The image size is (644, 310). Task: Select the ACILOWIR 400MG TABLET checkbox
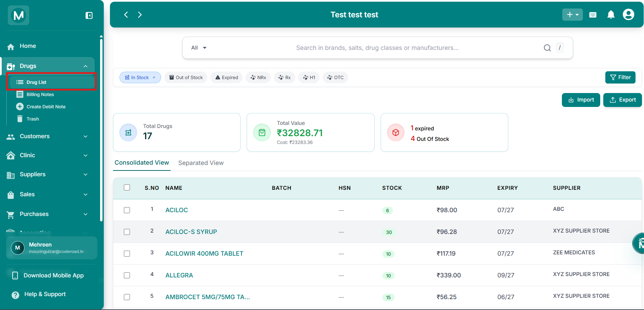point(127,254)
